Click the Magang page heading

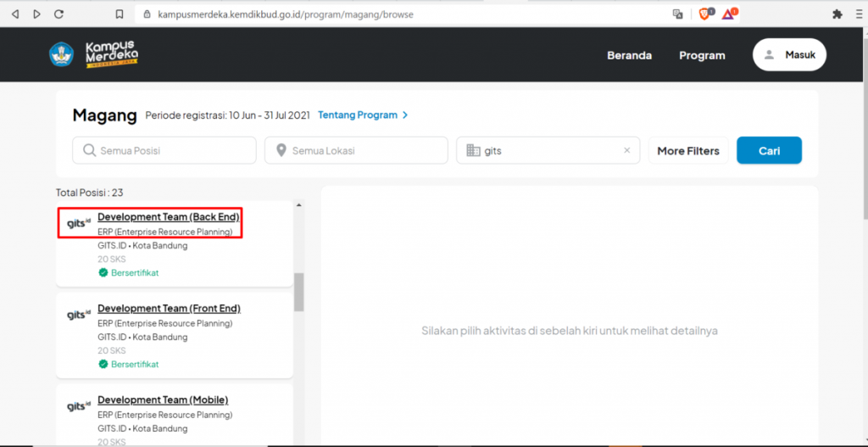(104, 115)
